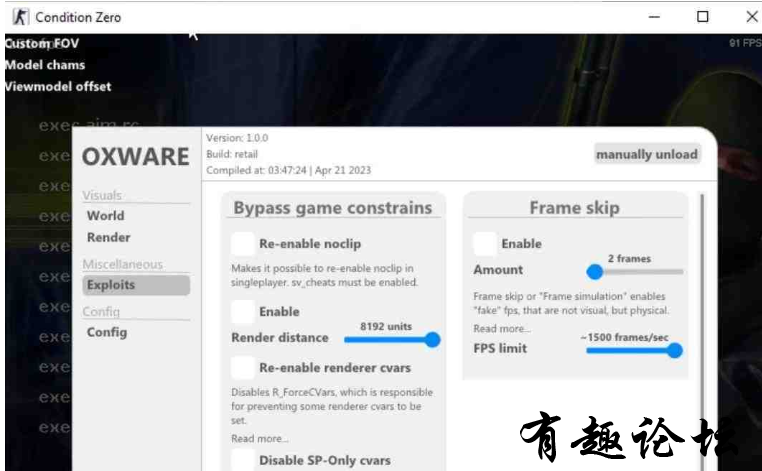Screen dimensions: 762x471
Task: Open the World section in sidebar
Action: click(x=105, y=215)
